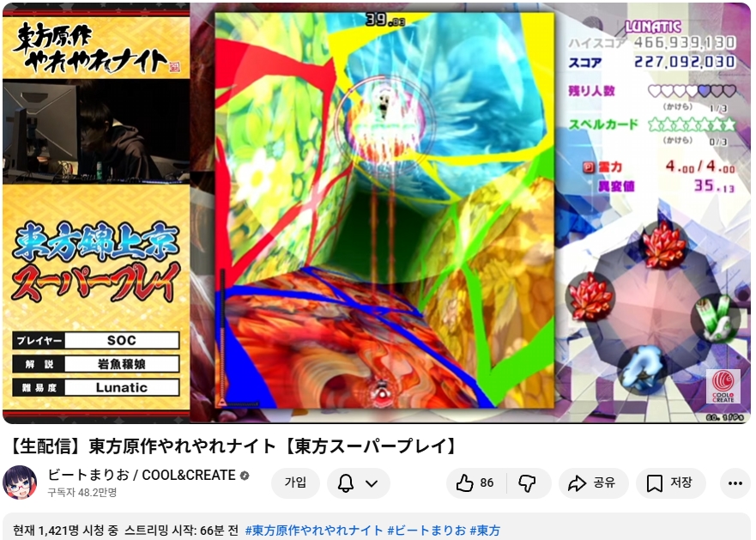Like the video with 86 likes
Image resolution: width=756 pixels, height=540 pixels.
coord(476,482)
